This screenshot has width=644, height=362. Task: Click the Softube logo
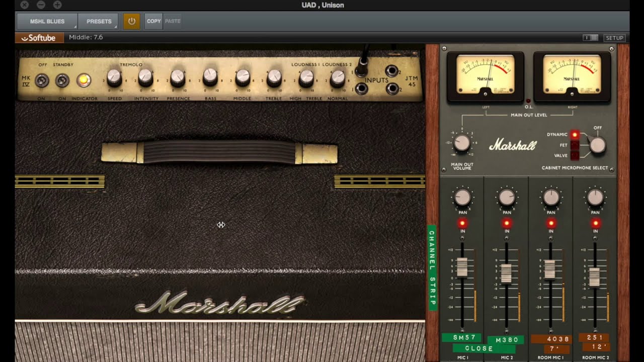(x=39, y=38)
